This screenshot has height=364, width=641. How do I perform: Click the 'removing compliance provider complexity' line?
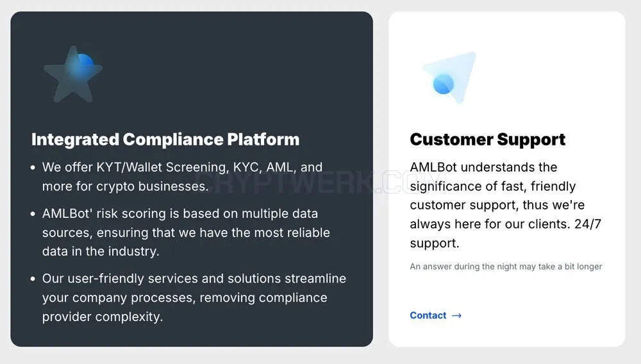click(185, 307)
